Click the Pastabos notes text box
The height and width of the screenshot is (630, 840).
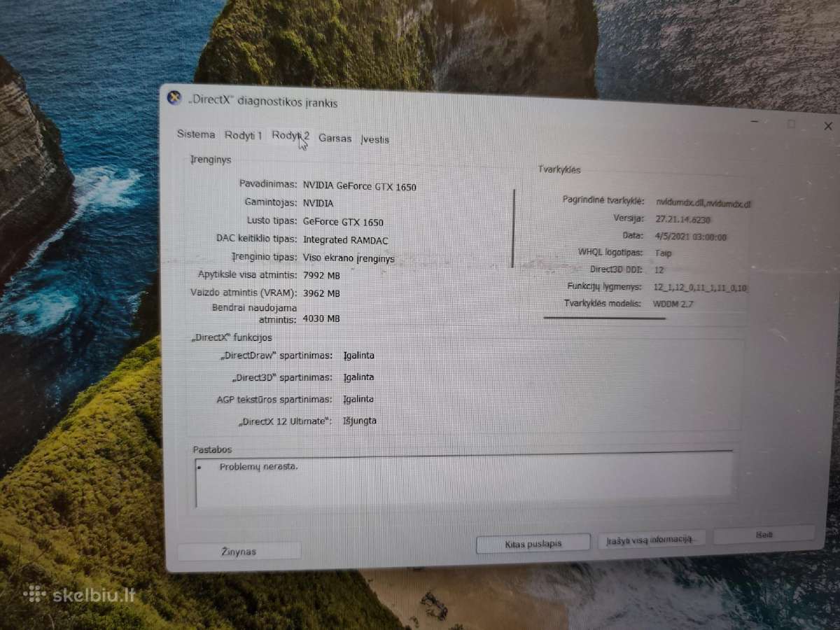[x=464, y=480]
